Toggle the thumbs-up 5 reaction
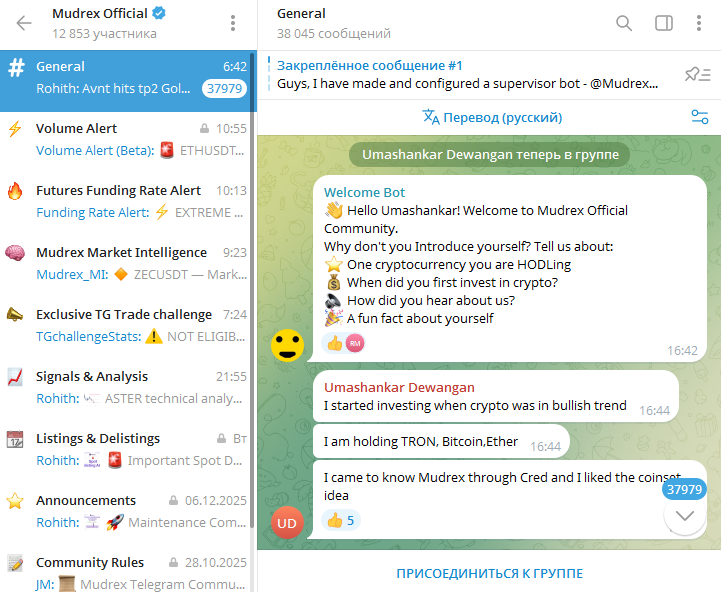 tap(341, 520)
